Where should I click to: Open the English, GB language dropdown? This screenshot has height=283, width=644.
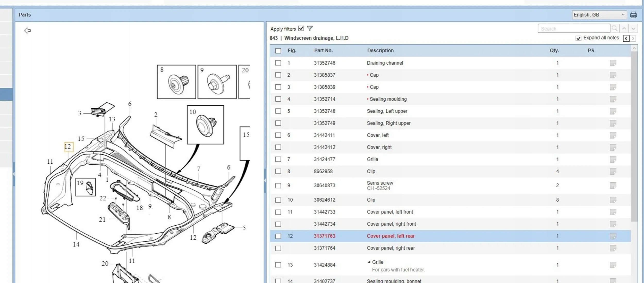(599, 15)
